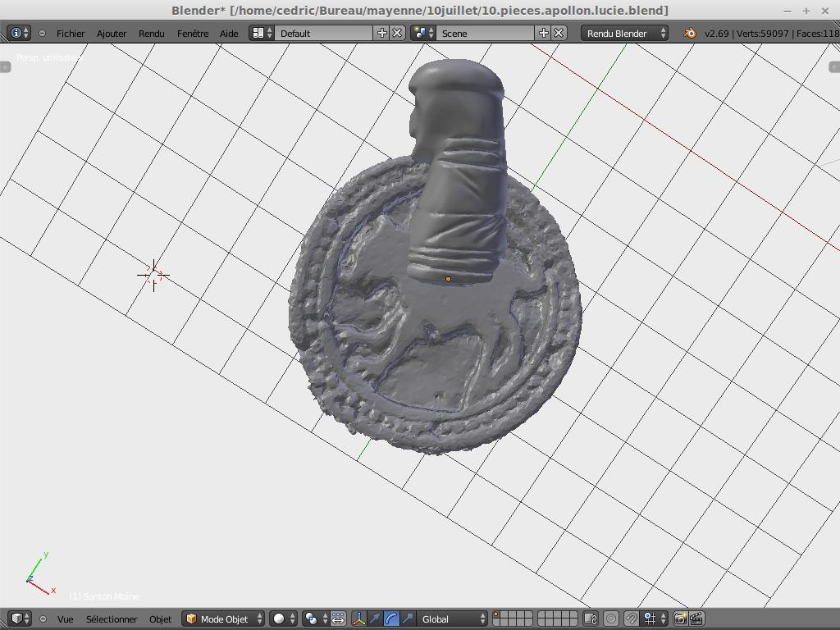The height and width of the screenshot is (630, 840).
Task: Open the Rendu Blender engine dropdown
Action: (624, 34)
